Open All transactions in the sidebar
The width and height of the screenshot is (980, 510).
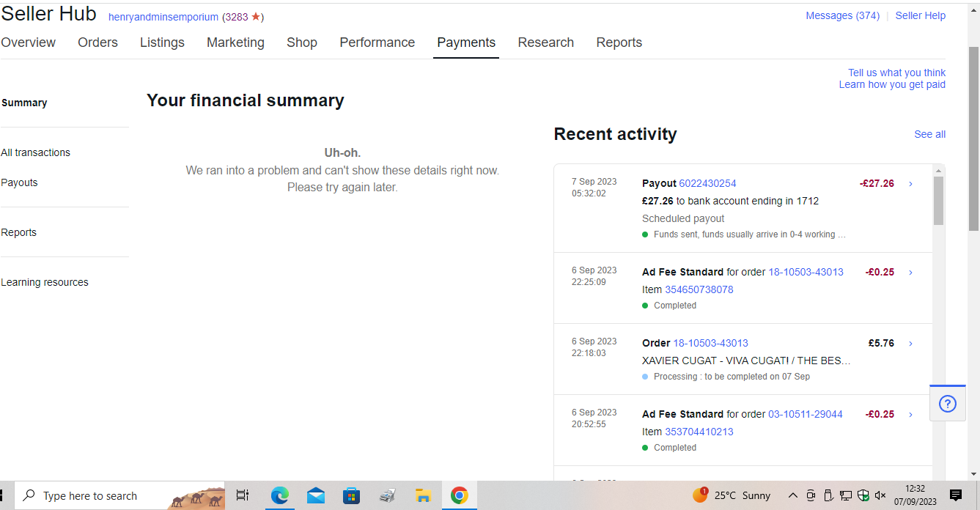tap(36, 152)
